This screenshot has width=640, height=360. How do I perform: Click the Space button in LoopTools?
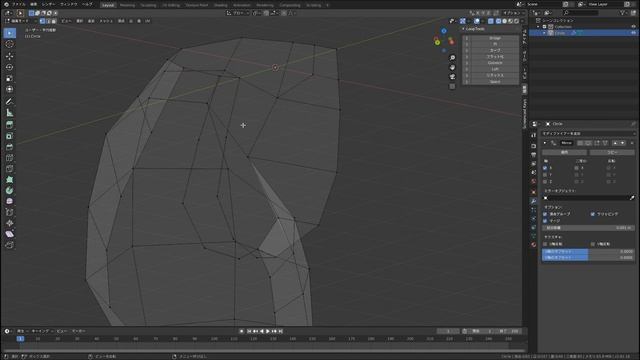click(495, 82)
